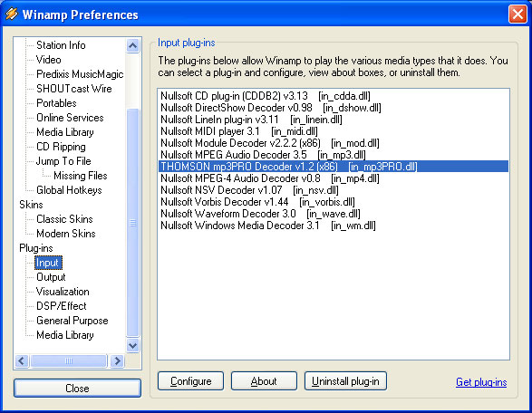Click the tree scrollbar up arrow

point(132,45)
